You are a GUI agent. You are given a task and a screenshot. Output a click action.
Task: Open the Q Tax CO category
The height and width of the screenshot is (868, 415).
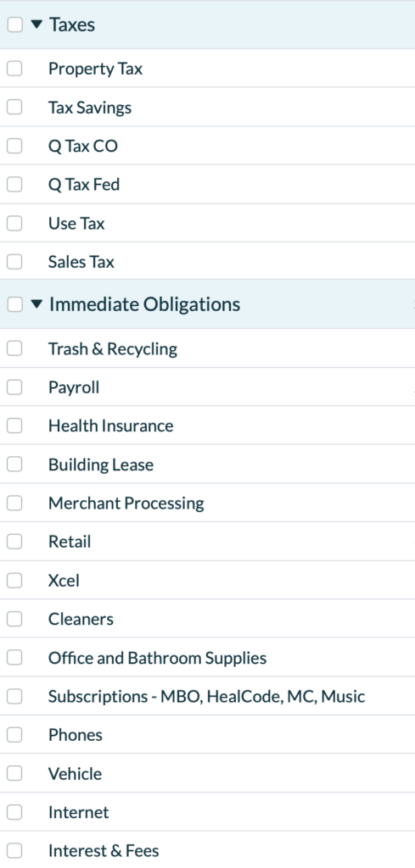pos(83,146)
